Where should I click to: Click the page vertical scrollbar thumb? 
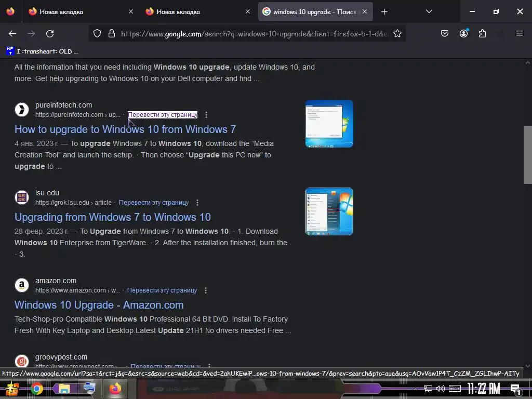528,155
